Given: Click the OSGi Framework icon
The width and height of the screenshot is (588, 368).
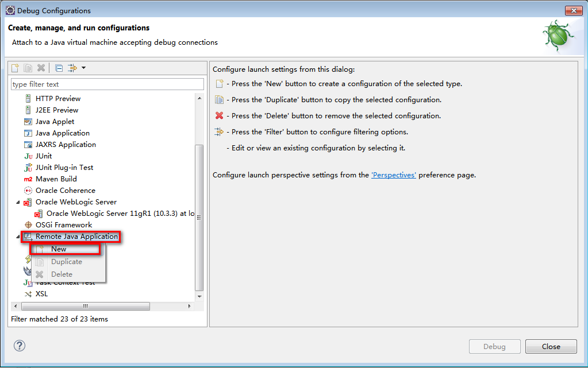Looking at the screenshot, I should pos(28,225).
